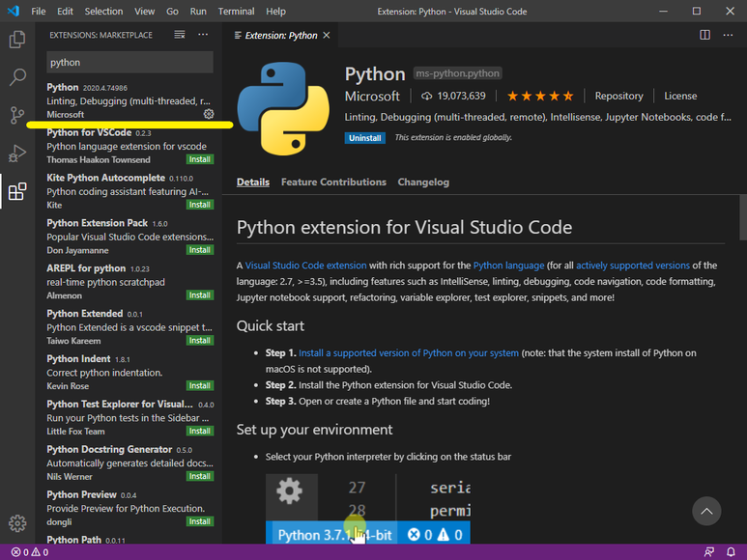Open the Source Control view

(17, 115)
